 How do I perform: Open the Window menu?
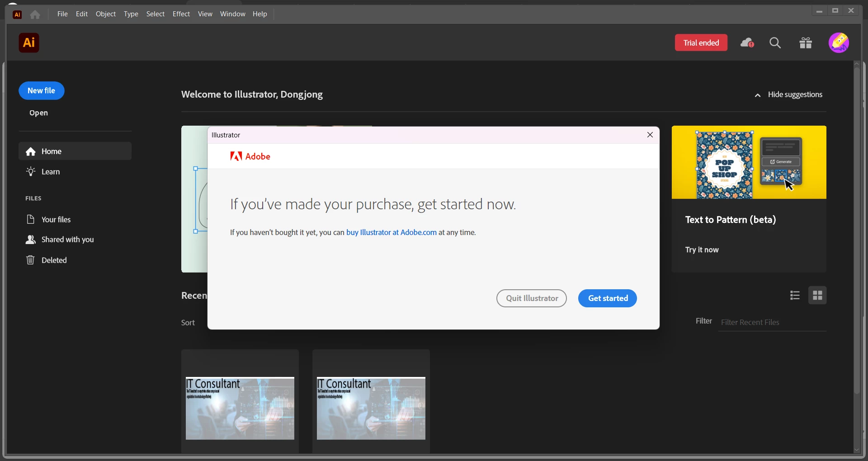(x=233, y=14)
